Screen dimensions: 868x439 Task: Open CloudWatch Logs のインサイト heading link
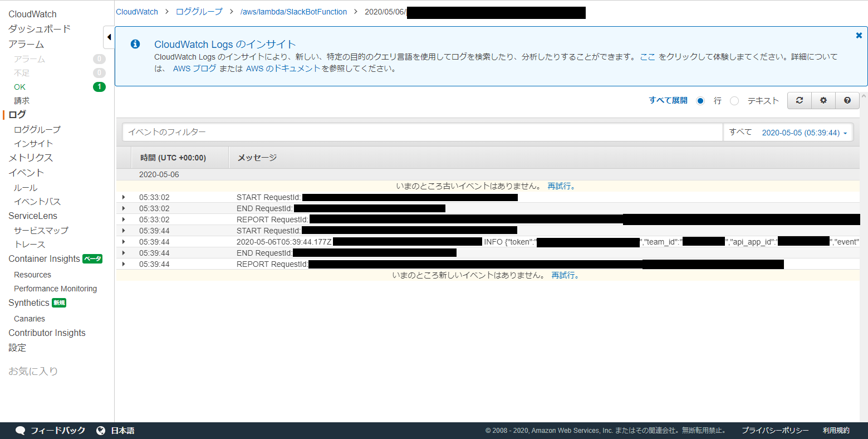(x=225, y=44)
